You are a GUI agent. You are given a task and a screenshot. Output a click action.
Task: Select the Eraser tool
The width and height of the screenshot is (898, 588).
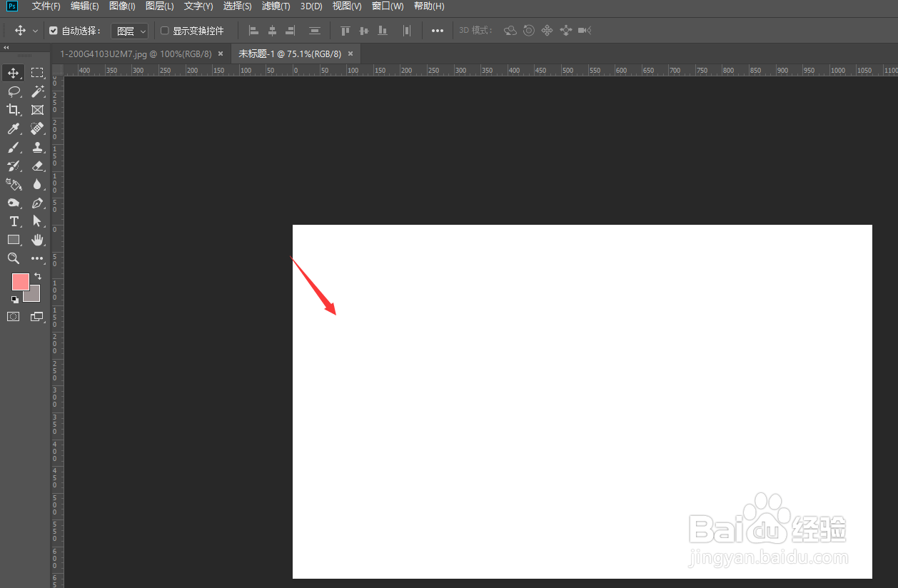[x=37, y=166]
